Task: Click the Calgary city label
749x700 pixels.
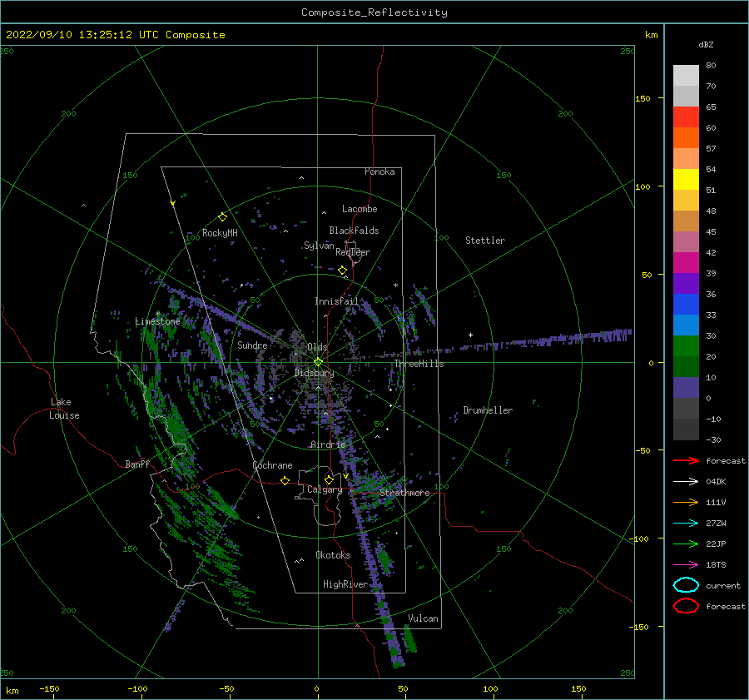Action: click(x=325, y=489)
